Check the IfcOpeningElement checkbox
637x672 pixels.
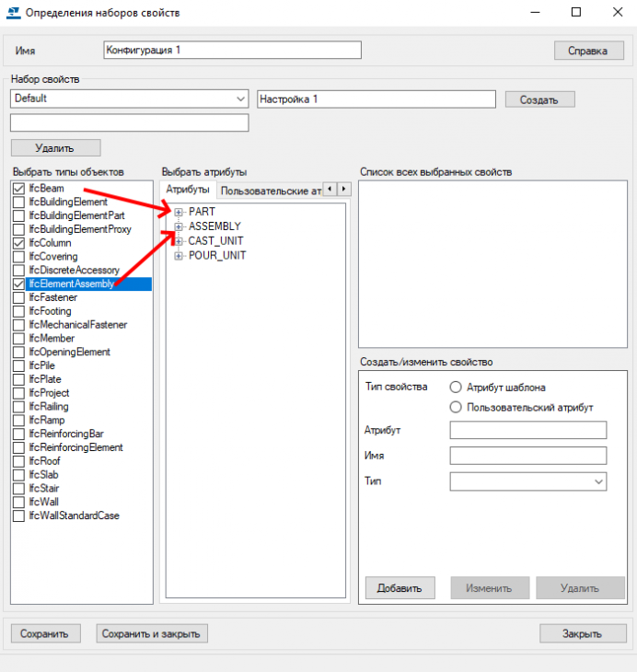[18, 352]
